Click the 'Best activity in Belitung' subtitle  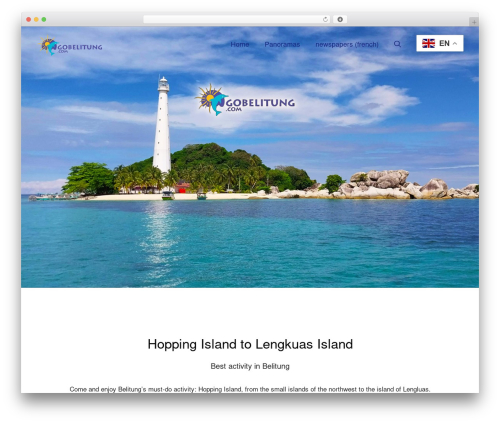(250, 366)
